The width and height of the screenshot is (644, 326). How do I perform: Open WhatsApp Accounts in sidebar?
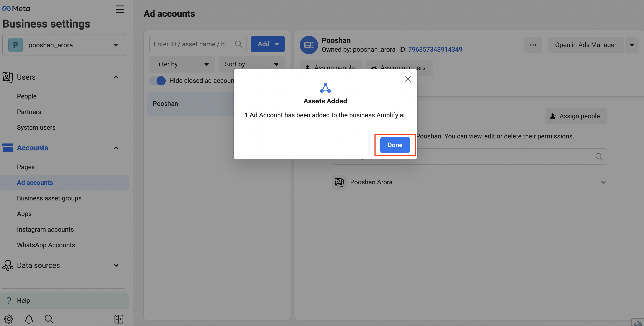[46, 245]
